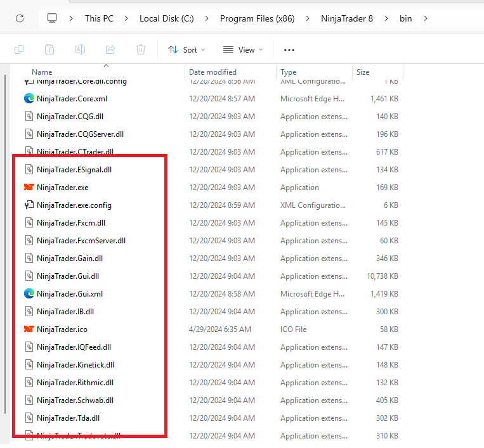
Task: Expand chevron after NinjaTrader 8
Action: (x=386, y=18)
